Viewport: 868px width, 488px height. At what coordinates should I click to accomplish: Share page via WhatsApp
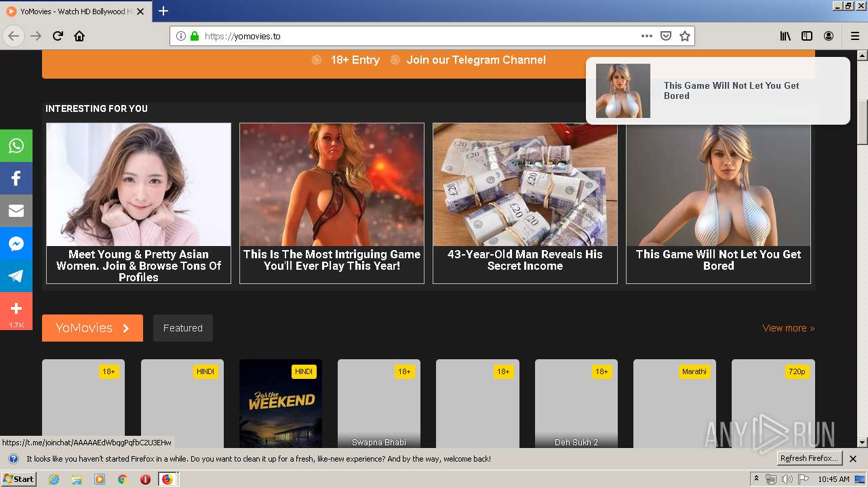16,146
